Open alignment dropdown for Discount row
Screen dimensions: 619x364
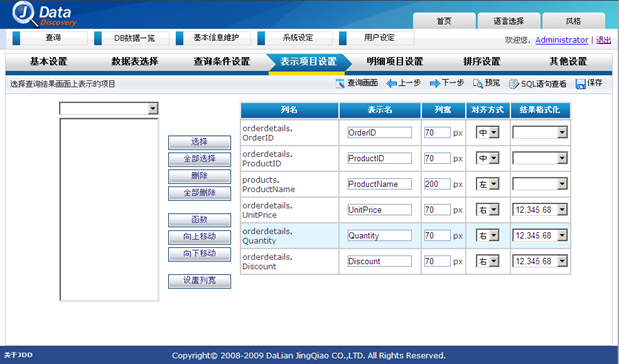coord(488,261)
